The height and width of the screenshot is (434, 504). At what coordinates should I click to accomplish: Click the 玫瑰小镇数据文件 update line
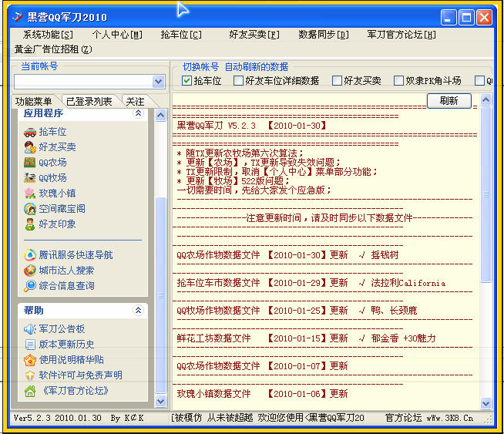click(262, 394)
